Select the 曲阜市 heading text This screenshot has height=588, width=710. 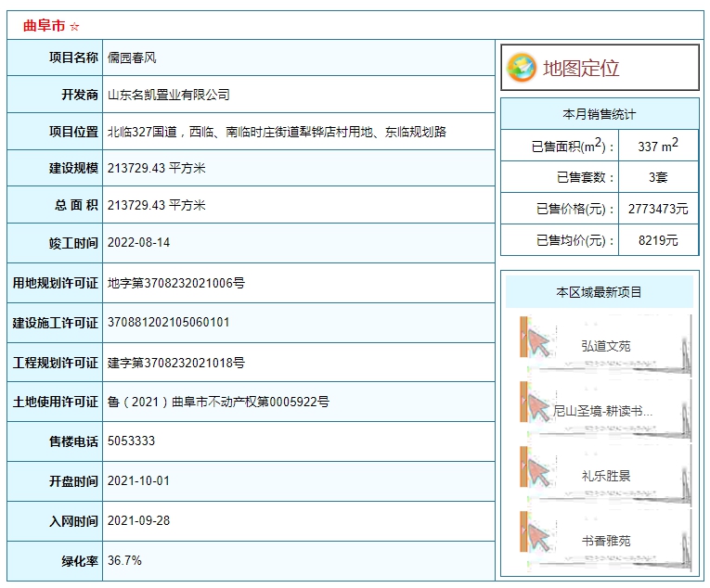(44, 26)
